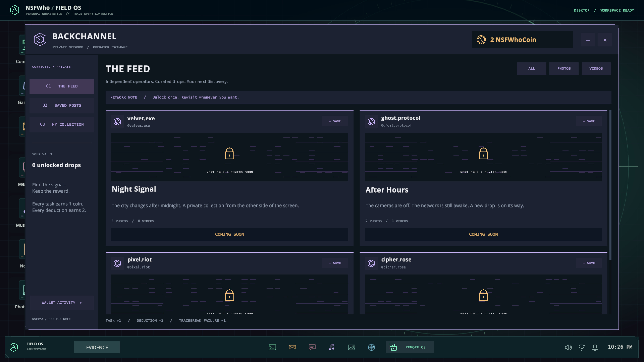The height and width of the screenshot is (362, 644).
Task: Toggle the volume speaker icon
Action: click(x=568, y=347)
